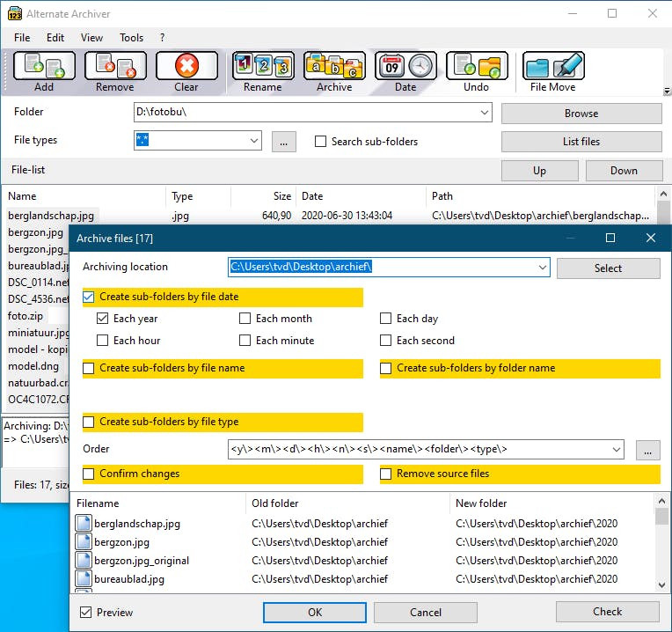Screen dimensions: 672x632
Task: Click the Name column header in file-list
Action: pyautogui.click(x=84, y=196)
